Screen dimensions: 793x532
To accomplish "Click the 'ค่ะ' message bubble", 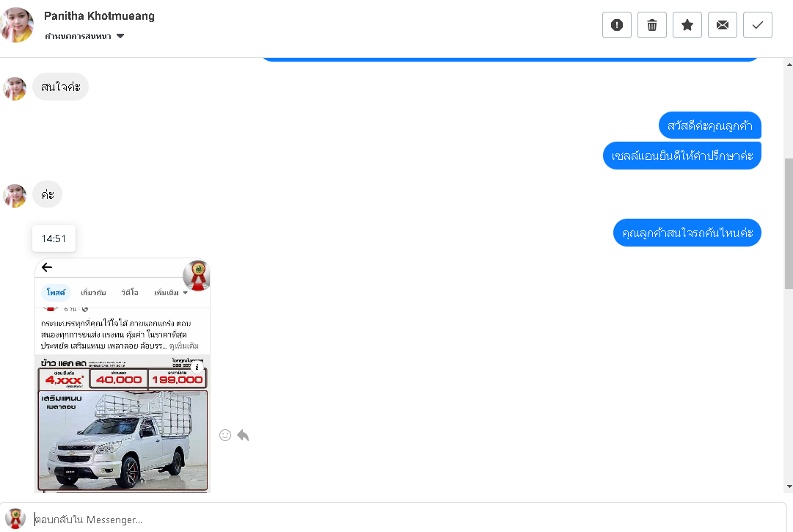I will tap(48, 194).
